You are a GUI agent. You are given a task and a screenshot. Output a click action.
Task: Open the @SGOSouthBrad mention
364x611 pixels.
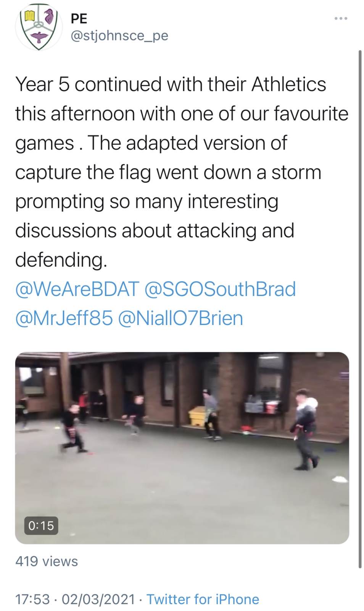click(220, 289)
